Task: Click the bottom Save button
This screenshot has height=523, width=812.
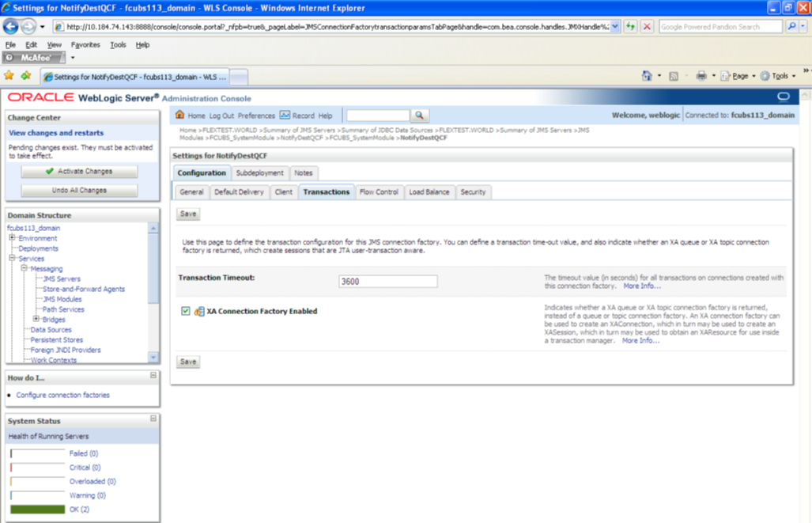Action: point(188,362)
